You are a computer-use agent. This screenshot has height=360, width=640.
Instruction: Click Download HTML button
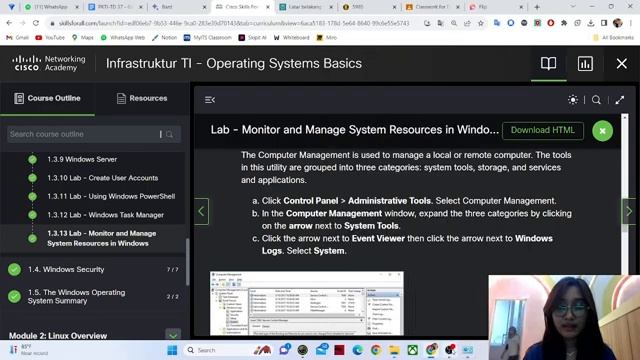(542, 130)
